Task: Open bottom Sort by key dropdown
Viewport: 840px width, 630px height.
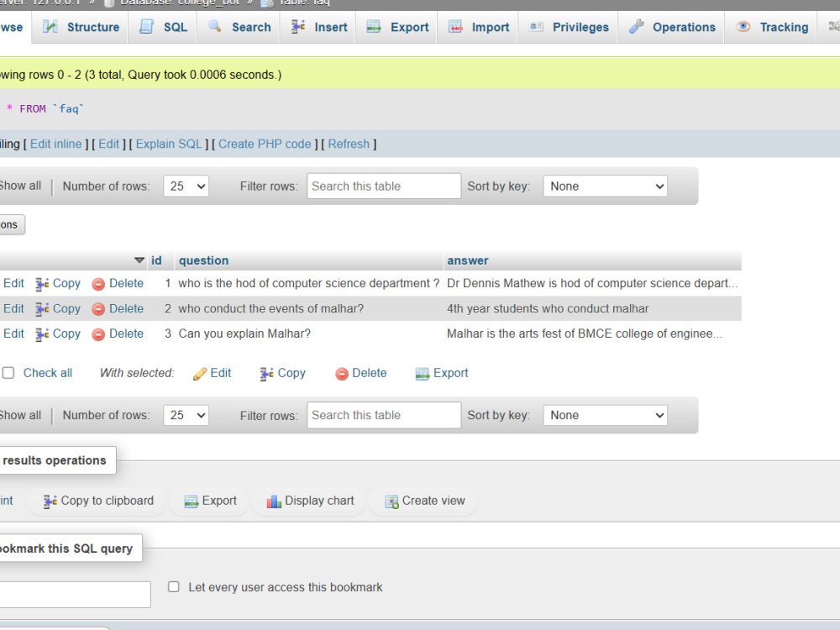Action: point(606,415)
